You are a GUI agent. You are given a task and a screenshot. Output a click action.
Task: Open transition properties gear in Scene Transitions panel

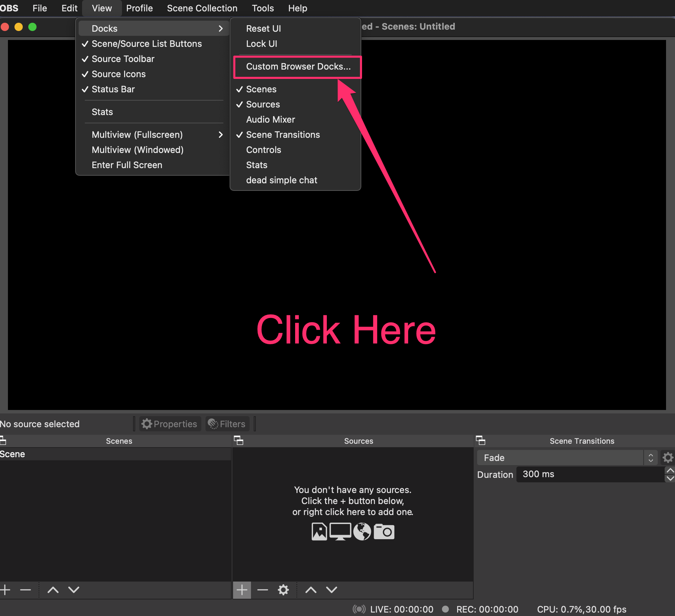(x=668, y=458)
